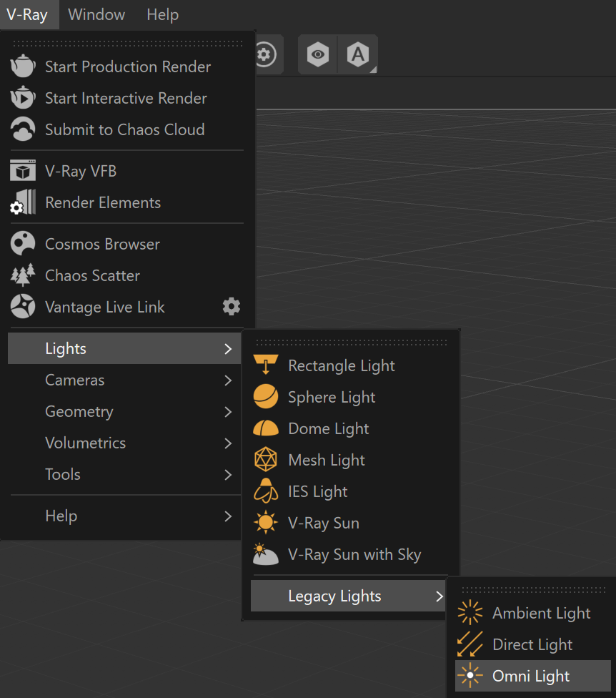Click the Cosmos Browser icon
The width and height of the screenshot is (616, 698).
pos(23,243)
